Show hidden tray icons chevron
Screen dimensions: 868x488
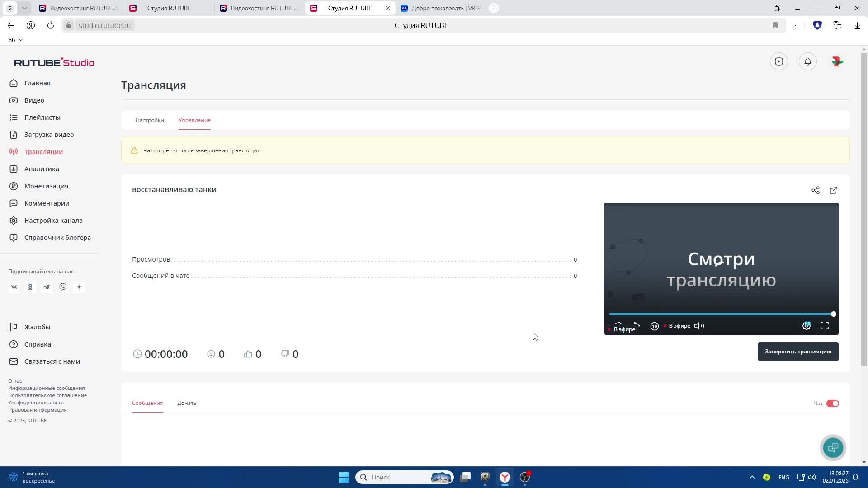[x=752, y=477]
